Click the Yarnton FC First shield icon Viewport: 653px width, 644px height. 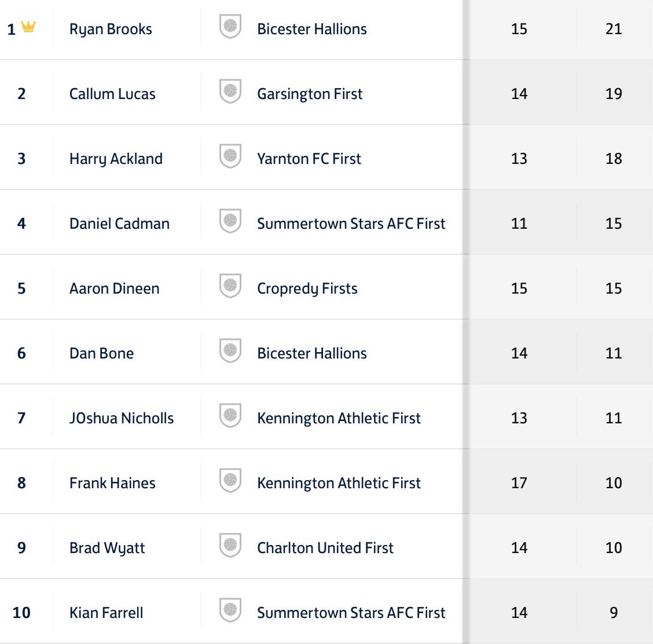click(x=230, y=157)
